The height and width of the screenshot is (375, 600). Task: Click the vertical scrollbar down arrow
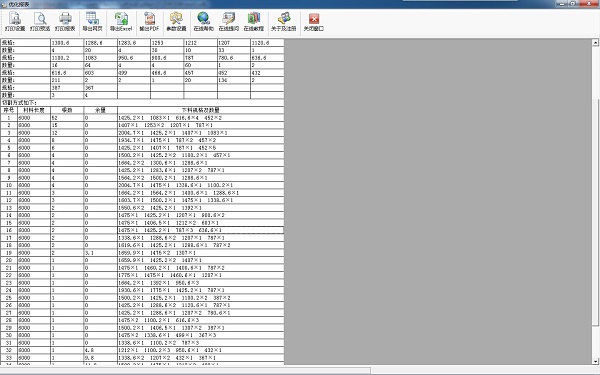(595, 361)
